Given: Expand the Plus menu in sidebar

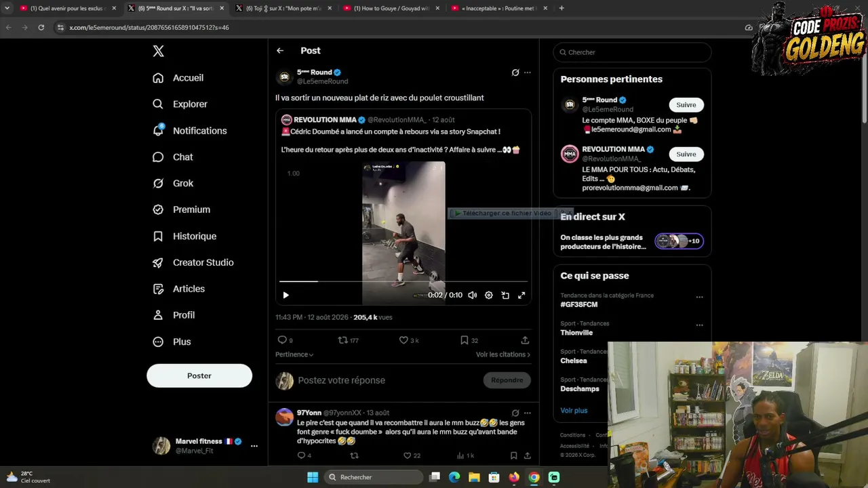Looking at the screenshot, I should 172,342.
